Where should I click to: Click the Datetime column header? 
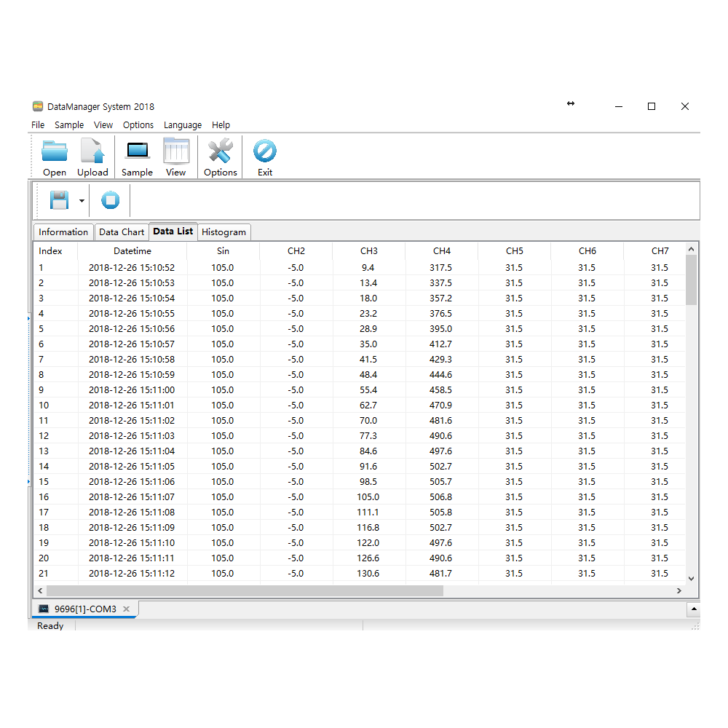pos(132,251)
